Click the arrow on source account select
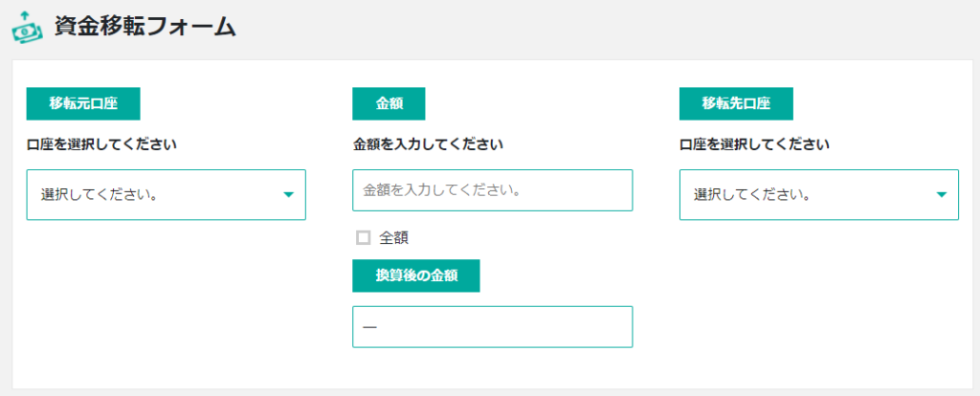This screenshot has width=980, height=396. pos(288,195)
